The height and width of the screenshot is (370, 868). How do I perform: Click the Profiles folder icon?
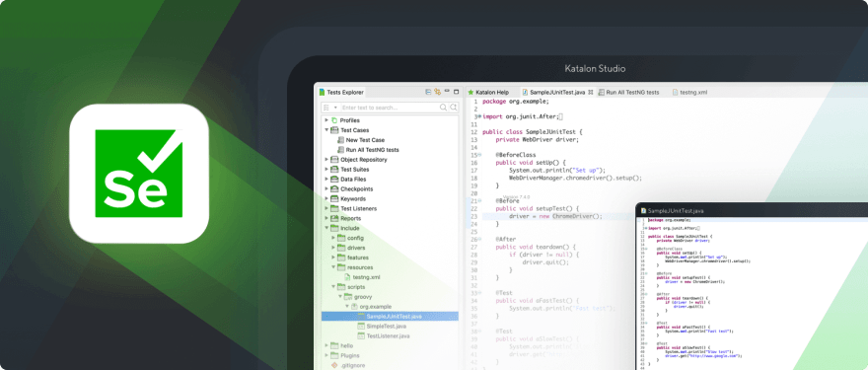(334, 120)
